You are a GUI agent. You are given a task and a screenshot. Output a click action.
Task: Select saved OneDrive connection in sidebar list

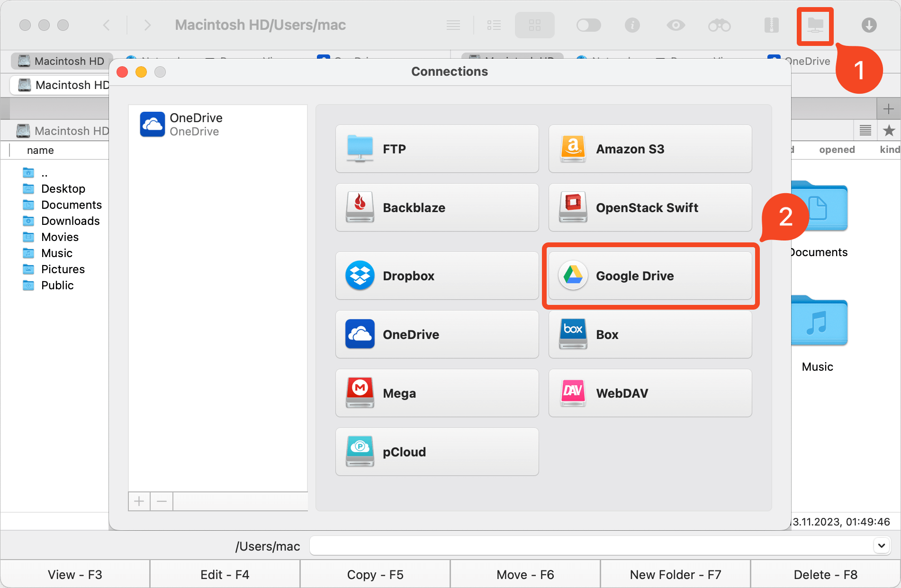click(x=218, y=124)
